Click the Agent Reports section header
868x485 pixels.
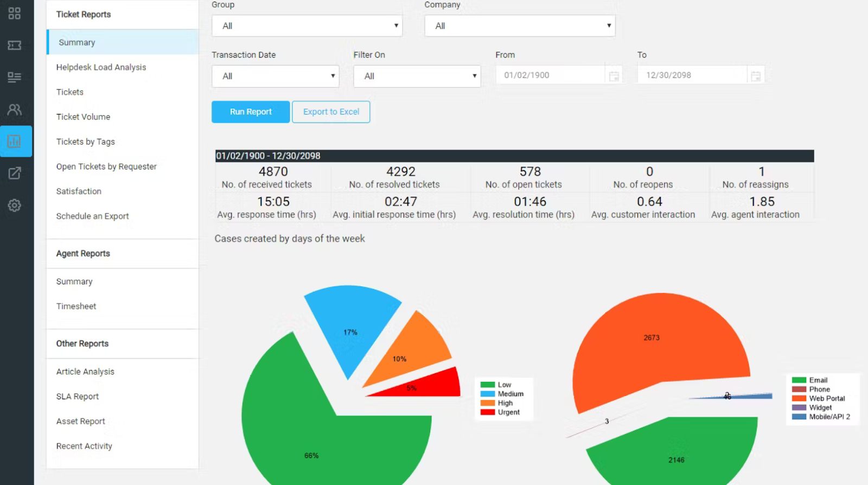[83, 253]
